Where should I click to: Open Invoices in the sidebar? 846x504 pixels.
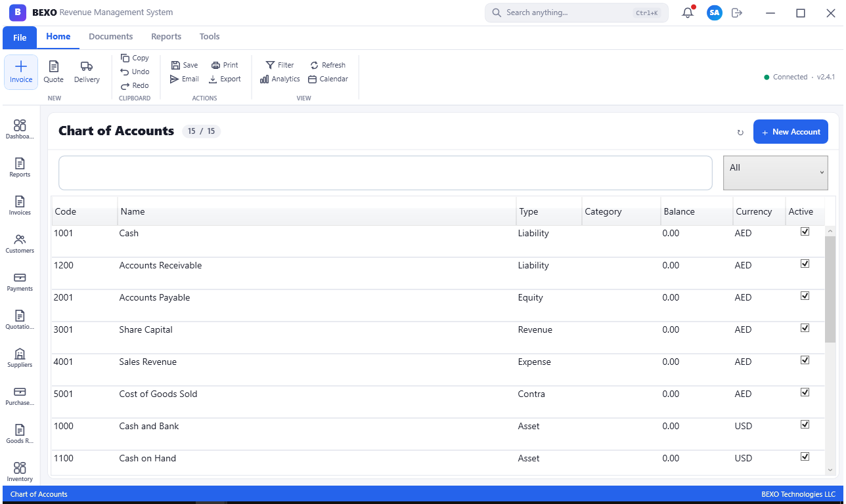(20, 205)
